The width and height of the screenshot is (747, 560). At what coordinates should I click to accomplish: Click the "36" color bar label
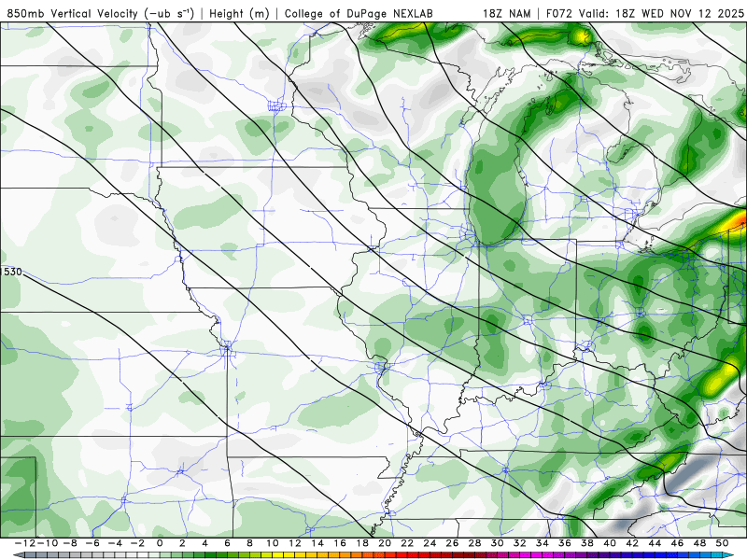coord(565,543)
